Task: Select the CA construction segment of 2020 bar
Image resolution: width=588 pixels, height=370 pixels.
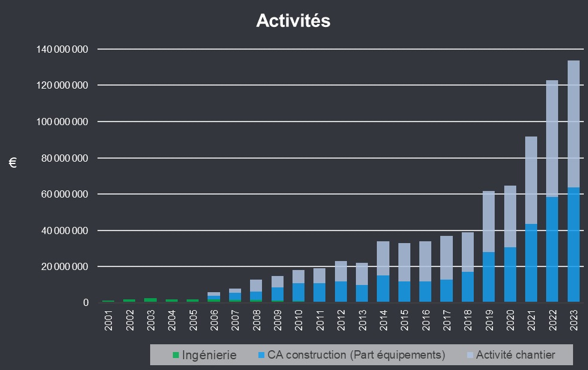Action: coord(510,275)
